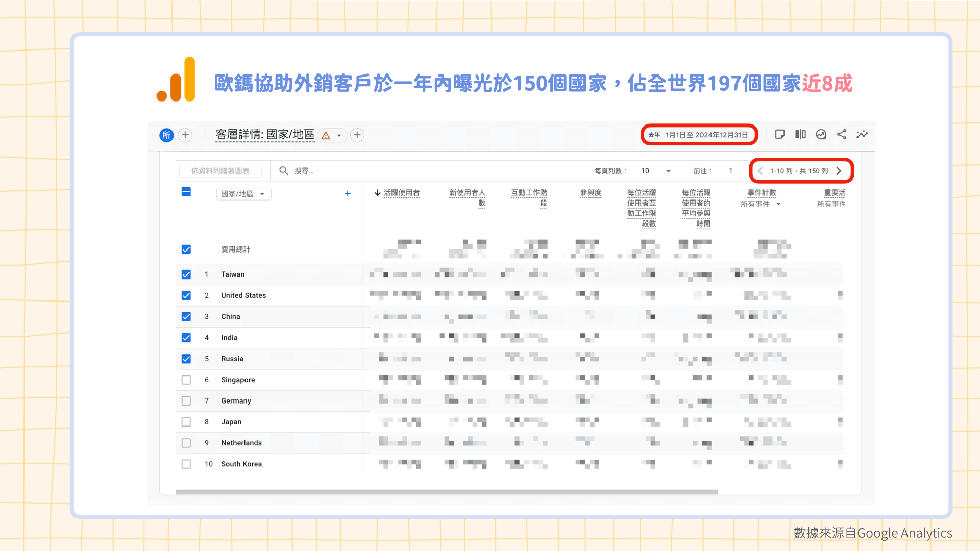Click the plus icon beside the 所 segment
Viewport: 980px width, 551px height.
pyautogui.click(x=185, y=135)
